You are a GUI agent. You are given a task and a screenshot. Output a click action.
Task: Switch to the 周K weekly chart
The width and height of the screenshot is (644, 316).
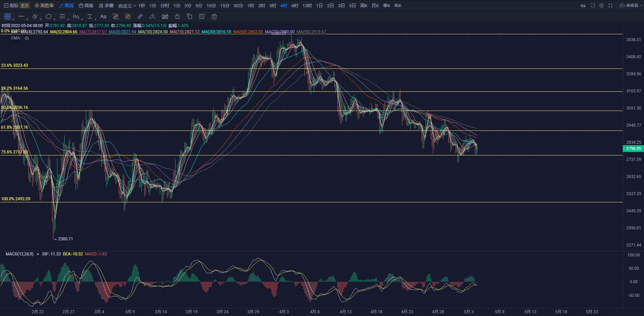pos(364,5)
